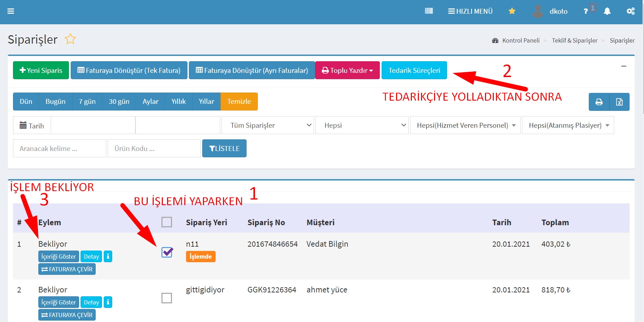The height and width of the screenshot is (322, 644).
Task: Open the notifications bell
Action: 607,11
